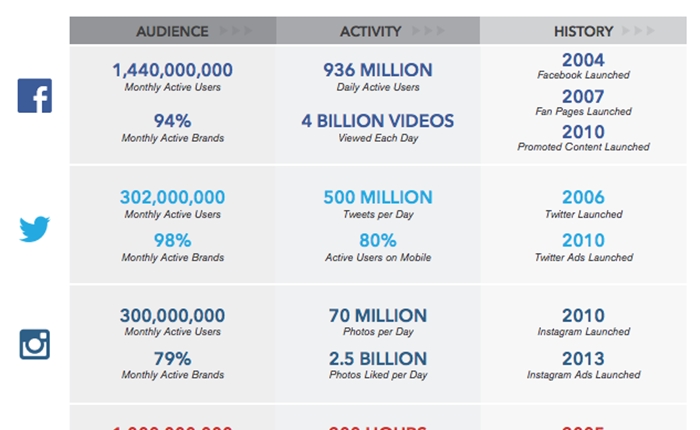
Task: Click Instagram's 300,000,000 monthly users figure
Action: (x=172, y=316)
